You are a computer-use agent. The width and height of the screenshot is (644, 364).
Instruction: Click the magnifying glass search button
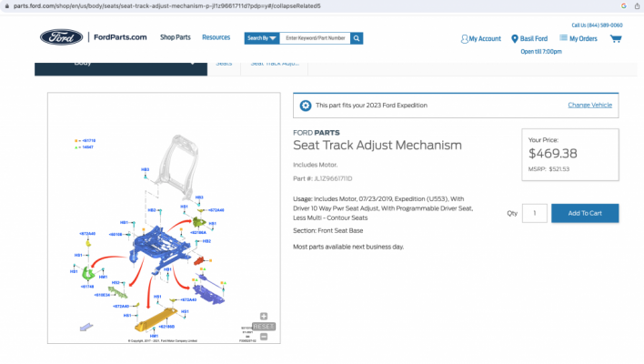point(357,38)
